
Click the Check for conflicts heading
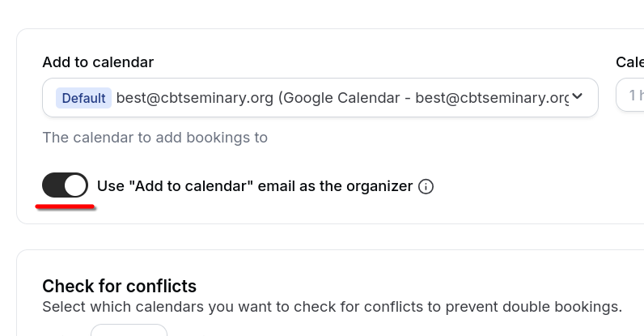coord(119,286)
